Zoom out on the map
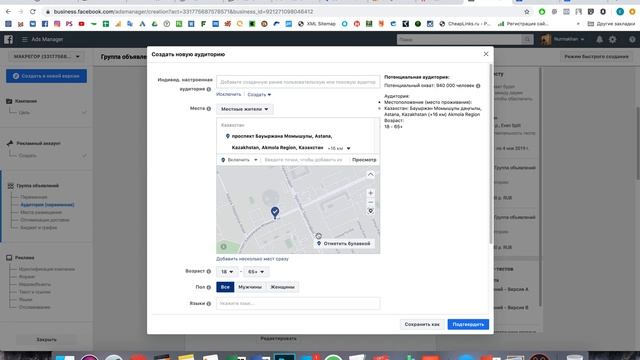The image size is (640, 360). [370, 202]
